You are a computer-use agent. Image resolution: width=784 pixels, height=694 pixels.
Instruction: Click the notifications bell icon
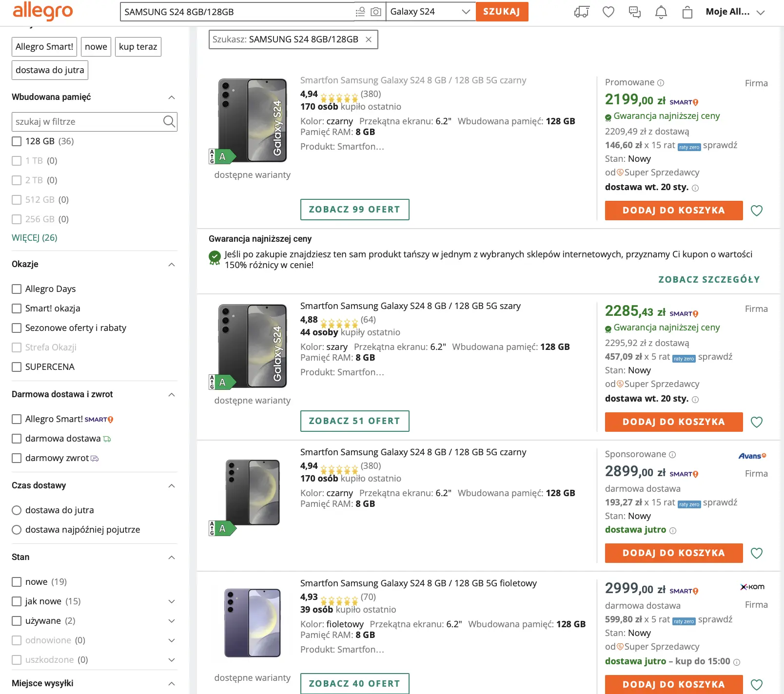[661, 12]
